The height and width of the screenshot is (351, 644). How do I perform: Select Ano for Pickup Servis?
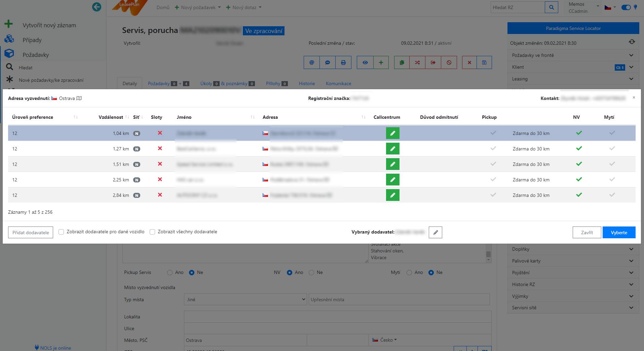point(170,273)
